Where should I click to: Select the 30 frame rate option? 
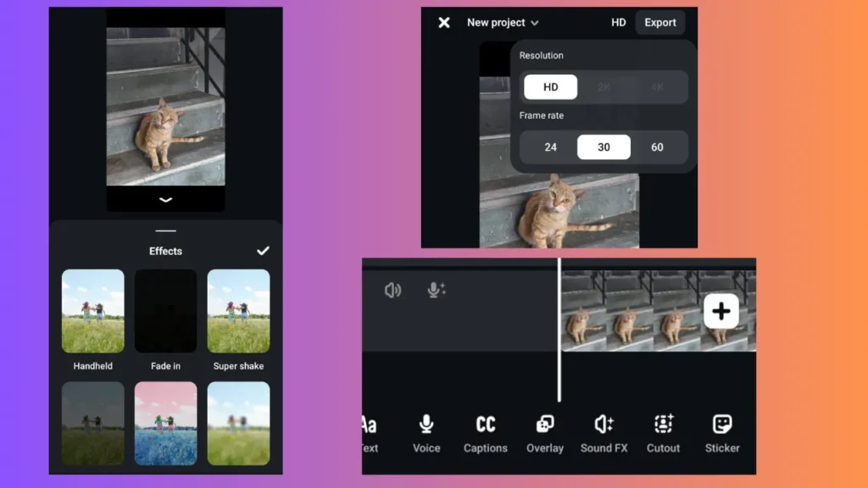tap(604, 147)
